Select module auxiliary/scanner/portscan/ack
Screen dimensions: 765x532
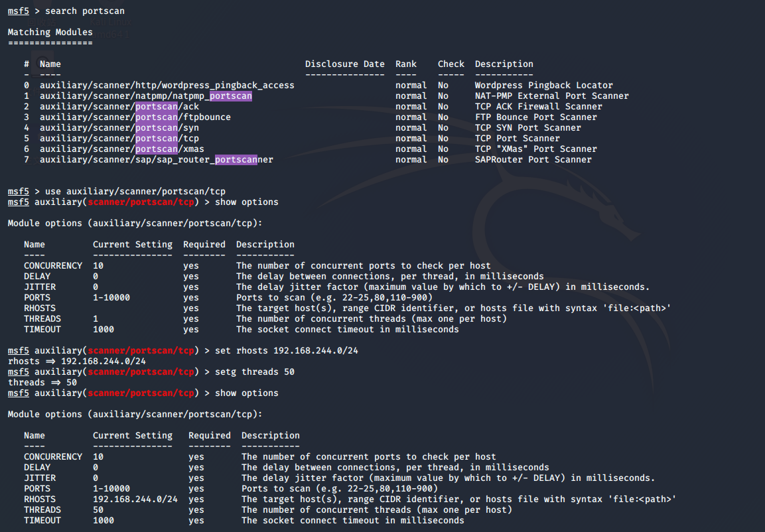coord(119,107)
